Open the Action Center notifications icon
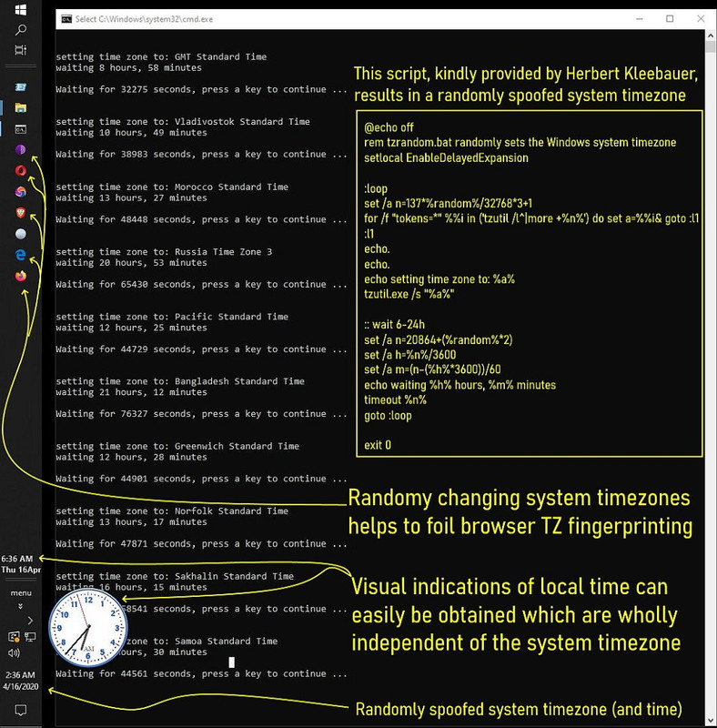717x728 pixels. tap(20, 710)
